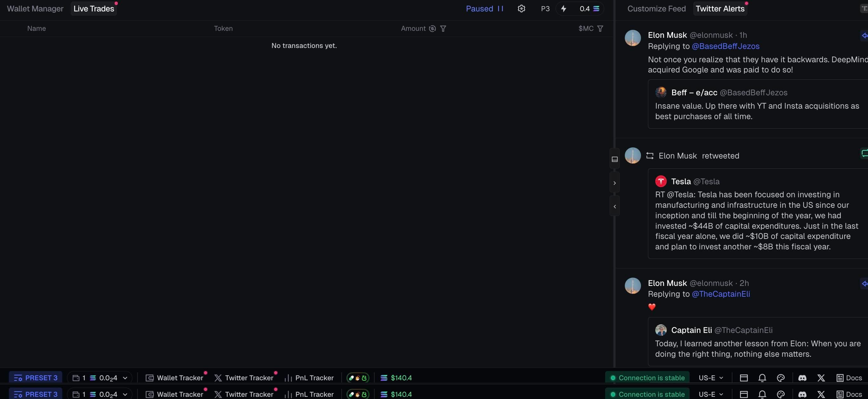Click Beff – e/acc profile picture
The image size is (868, 399).
click(x=661, y=92)
